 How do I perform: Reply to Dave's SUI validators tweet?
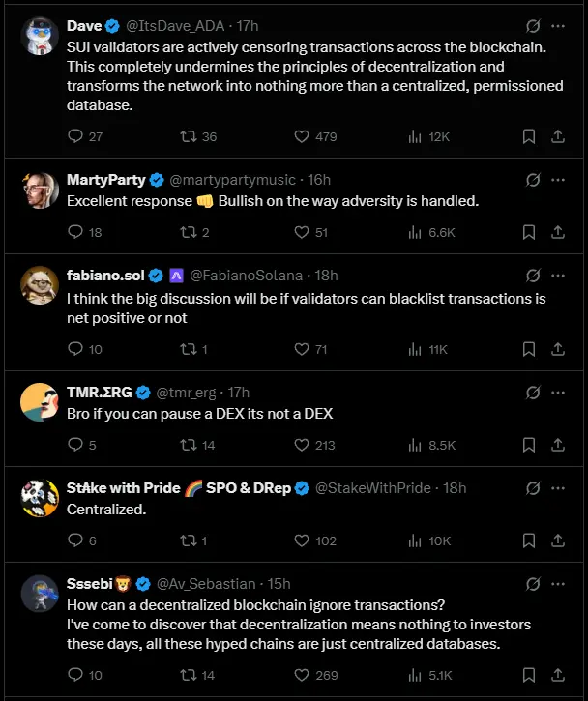[x=76, y=137]
